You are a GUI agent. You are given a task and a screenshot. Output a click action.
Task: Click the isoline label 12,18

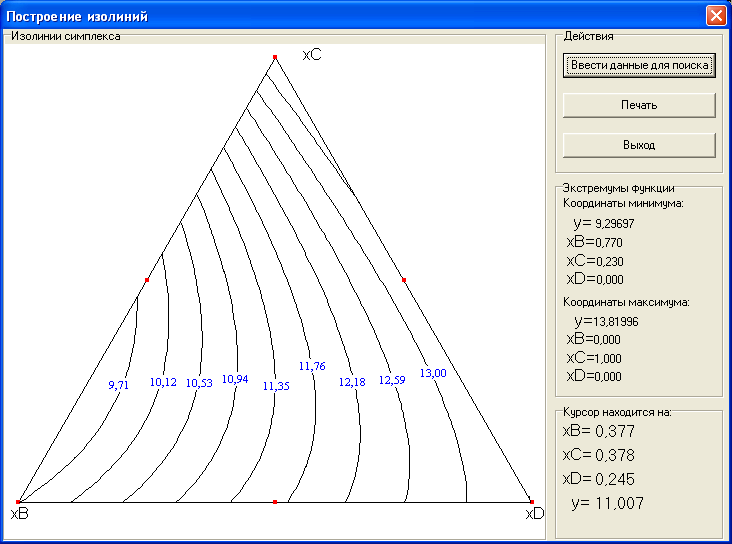[x=352, y=382]
